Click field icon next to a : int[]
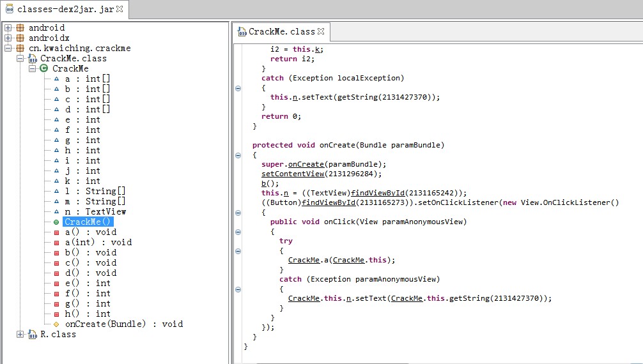Viewport: 643px width, 364px height. pos(57,79)
